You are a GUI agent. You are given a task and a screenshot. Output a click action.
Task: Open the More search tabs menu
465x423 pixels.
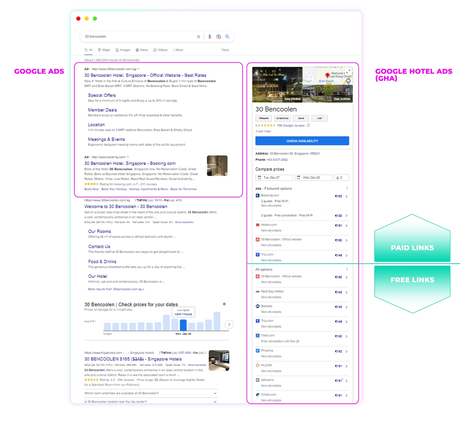tap(178, 50)
